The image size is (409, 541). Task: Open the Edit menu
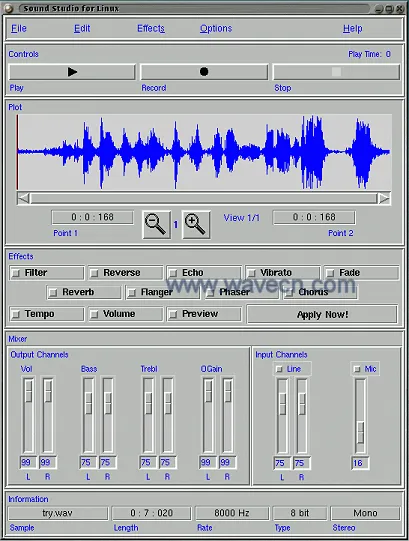coord(82,29)
